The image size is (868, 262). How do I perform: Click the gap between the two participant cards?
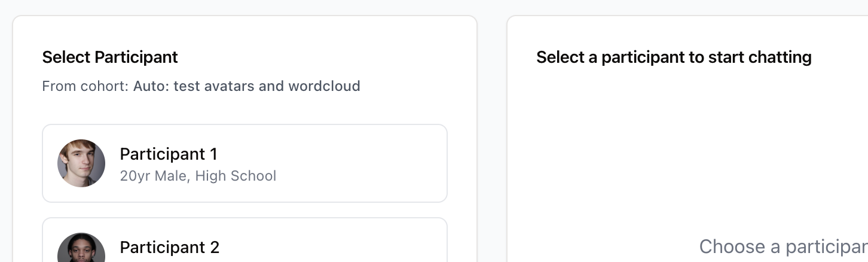click(x=244, y=210)
